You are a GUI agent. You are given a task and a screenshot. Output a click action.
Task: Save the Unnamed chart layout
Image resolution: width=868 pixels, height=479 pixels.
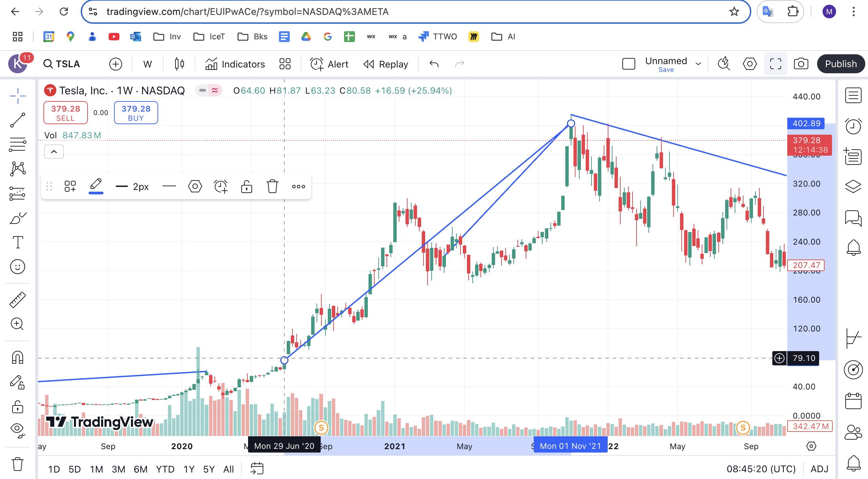coord(666,70)
